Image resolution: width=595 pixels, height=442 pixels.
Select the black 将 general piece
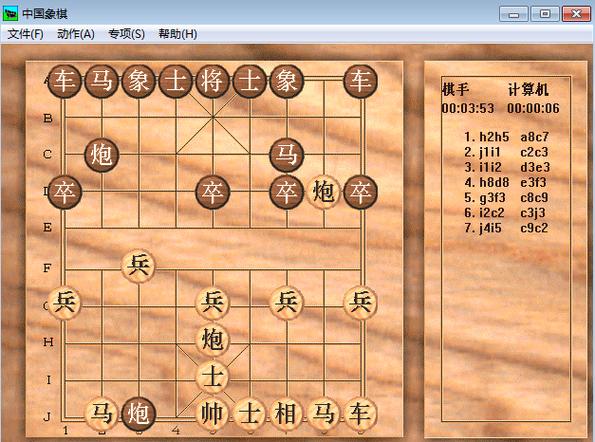[x=212, y=81]
